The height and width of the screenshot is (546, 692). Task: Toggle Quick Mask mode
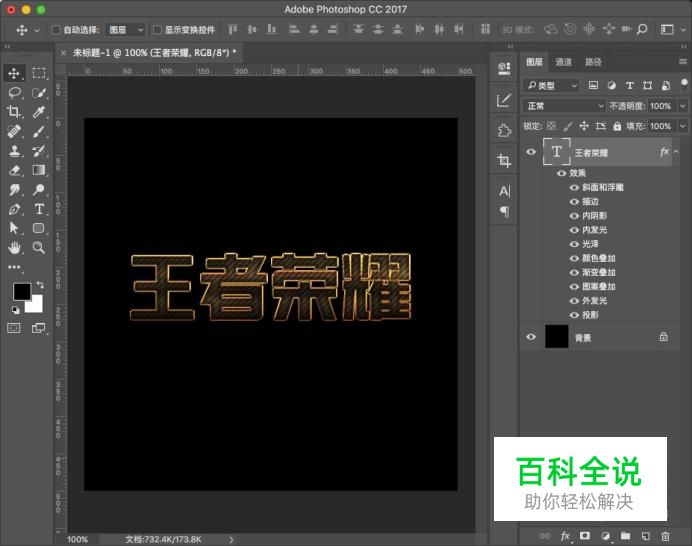click(x=14, y=328)
